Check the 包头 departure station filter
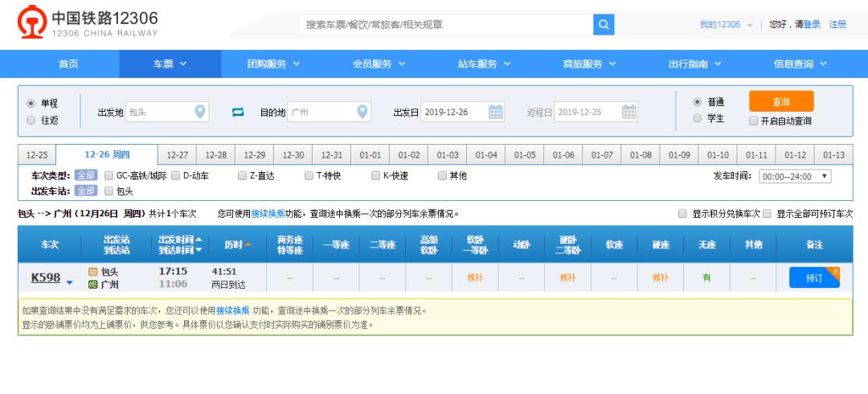Screen dimensions: 868x394 click(x=109, y=191)
